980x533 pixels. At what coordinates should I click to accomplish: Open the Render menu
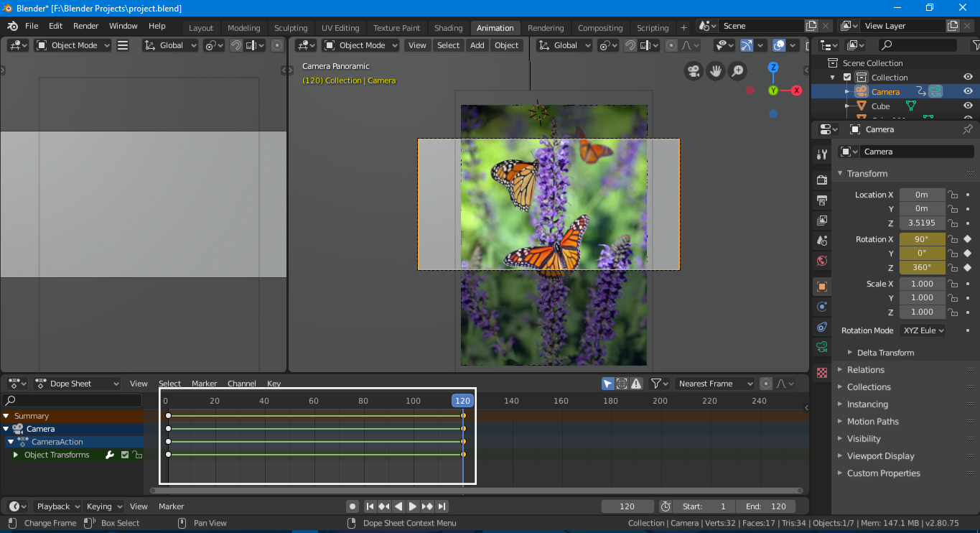[85, 26]
